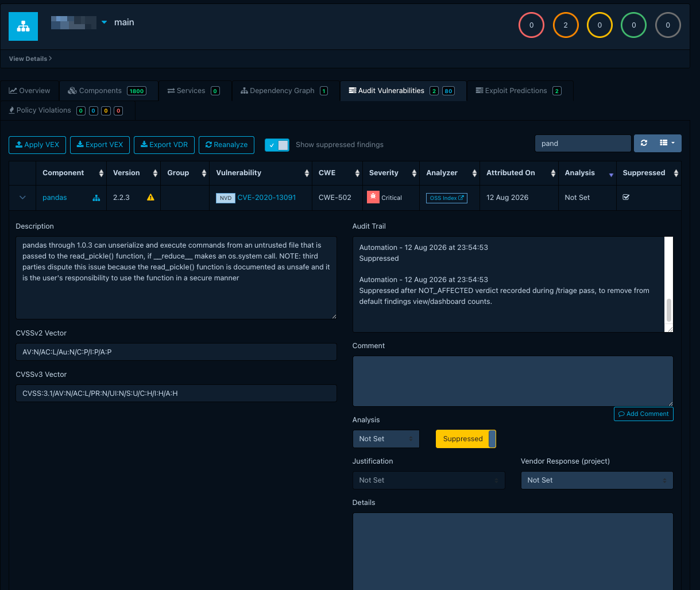Image resolution: width=700 pixels, height=590 pixels.
Task: Sort by the Vulnerability column sort arrows
Action: 306,173
